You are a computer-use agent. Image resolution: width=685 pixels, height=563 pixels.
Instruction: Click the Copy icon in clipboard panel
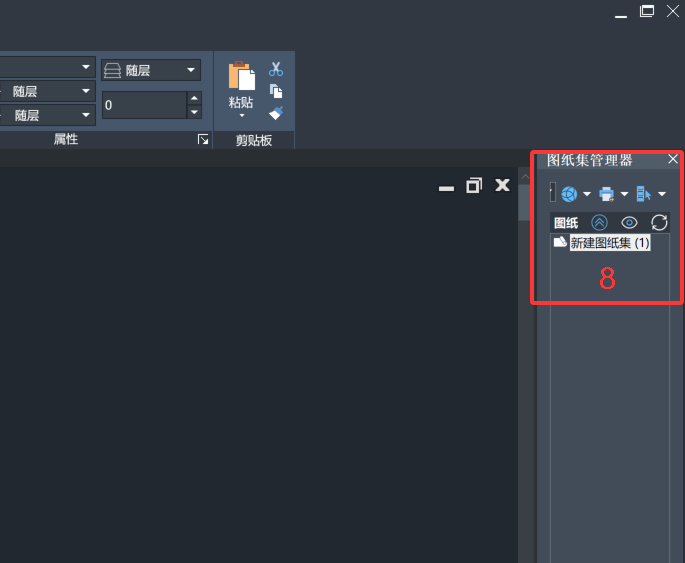point(276,91)
